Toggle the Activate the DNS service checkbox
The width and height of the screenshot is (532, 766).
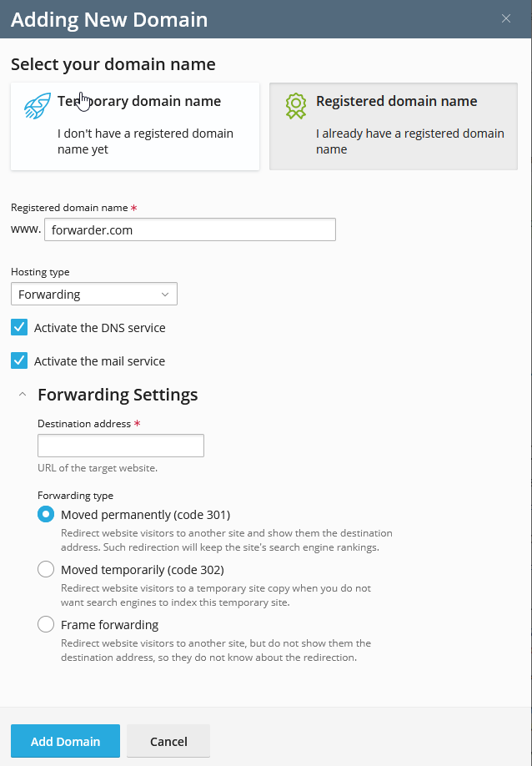coord(19,327)
